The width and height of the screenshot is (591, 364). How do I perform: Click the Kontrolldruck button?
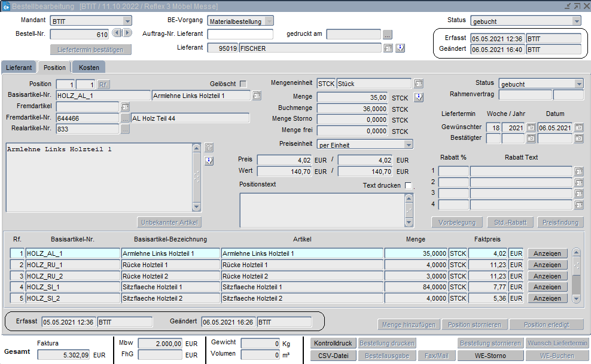pos(333,344)
